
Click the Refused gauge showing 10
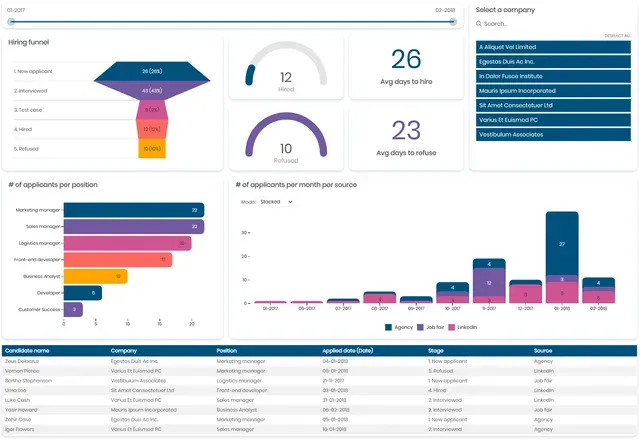(x=286, y=139)
